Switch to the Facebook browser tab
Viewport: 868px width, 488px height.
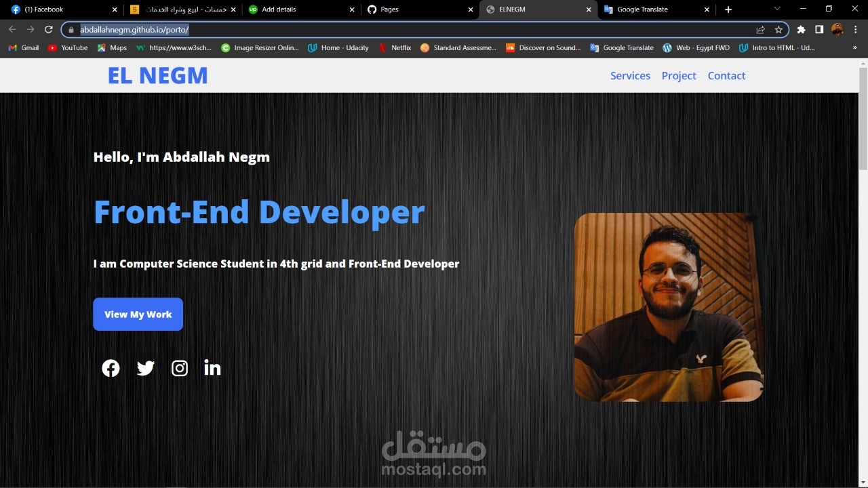click(x=62, y=9)
